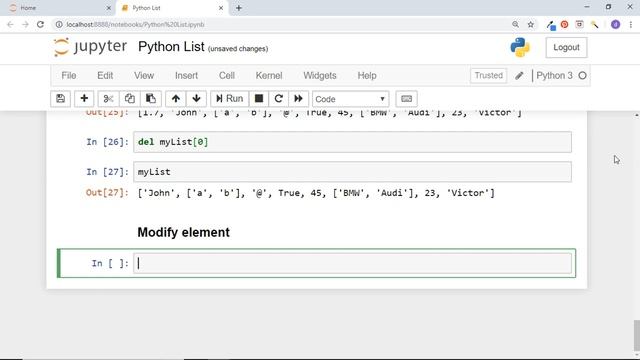The width and height of the screenshot is (640, 360).
Task: Open the Help menu
Action: [367, 76]
